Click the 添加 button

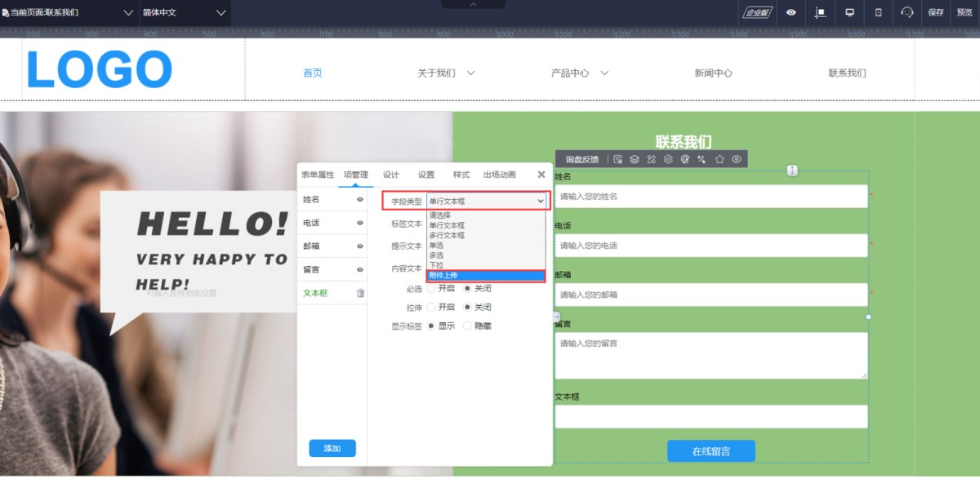[x=332, y=448]
